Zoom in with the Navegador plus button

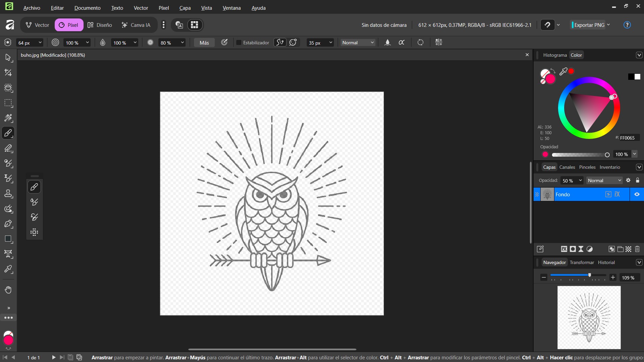(613, 277)
